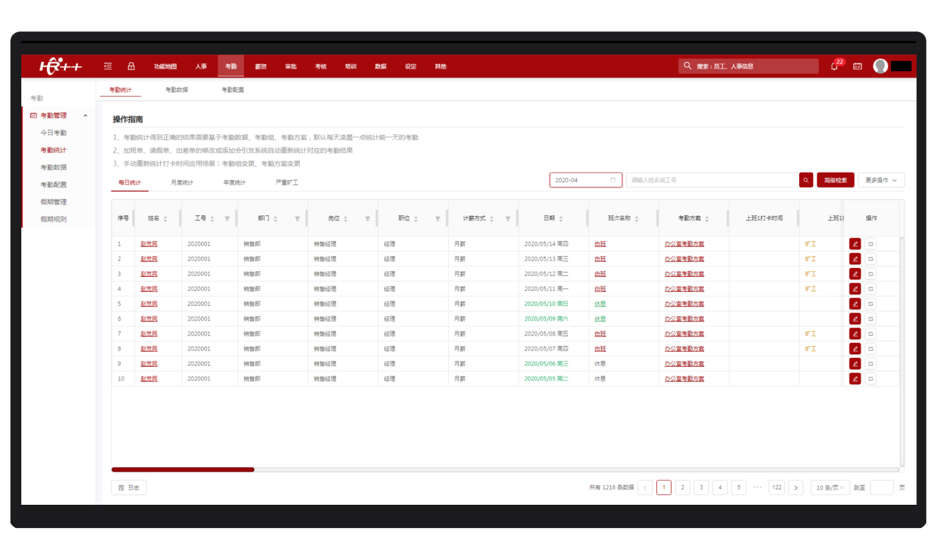The height and width of the screenshot is (560, 937).
Task: Go to page 122
Action: (776, 488)
